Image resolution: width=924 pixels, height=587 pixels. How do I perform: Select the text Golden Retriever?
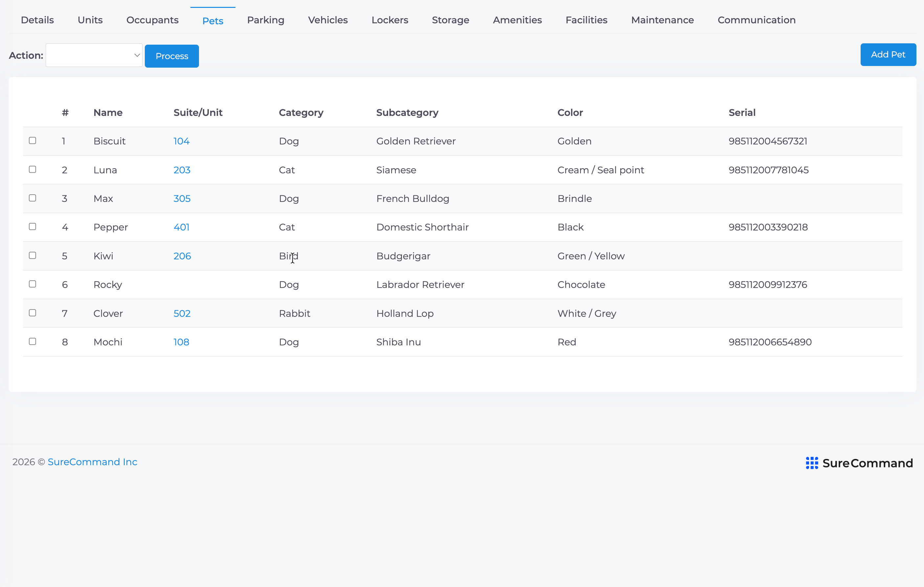click(x=416, y=141)
